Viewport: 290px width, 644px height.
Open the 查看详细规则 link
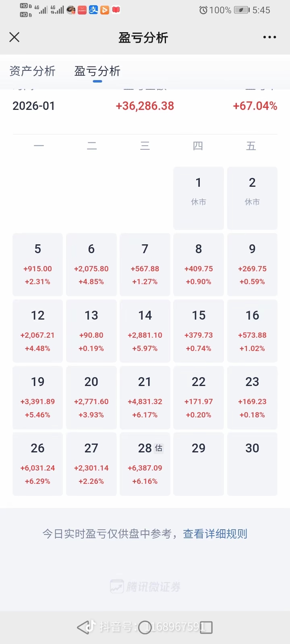[x=215, y=534]
